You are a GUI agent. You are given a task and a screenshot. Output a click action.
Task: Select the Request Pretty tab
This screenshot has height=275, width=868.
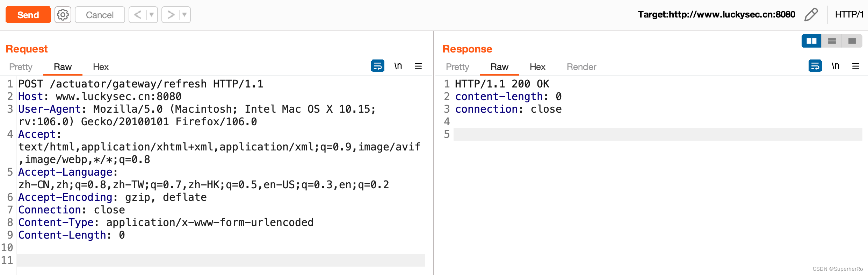coord(21,67)
